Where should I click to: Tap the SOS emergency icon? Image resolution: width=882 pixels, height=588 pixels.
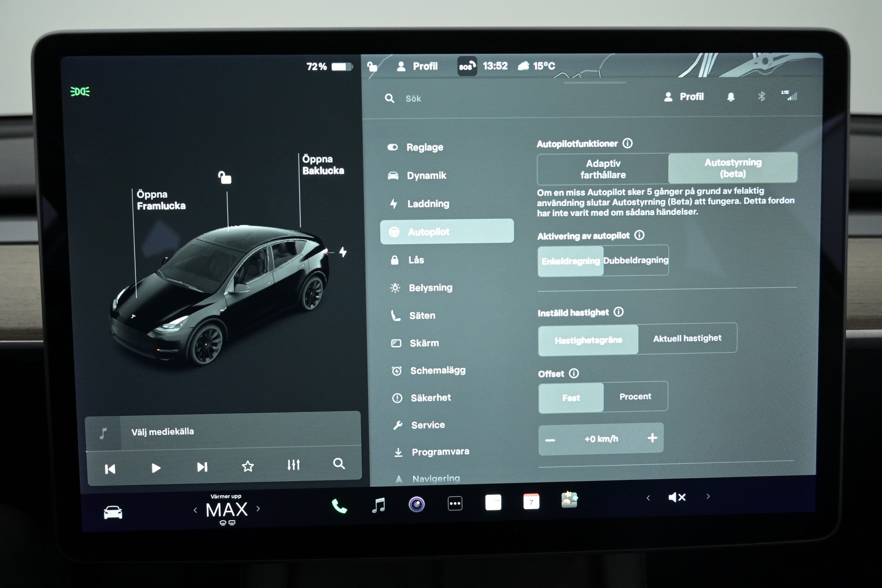click(467, 66)
